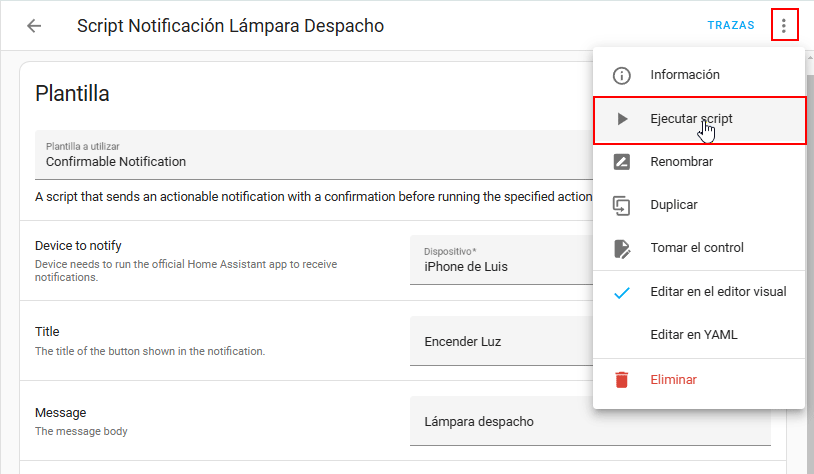The width and height of the screenshot is (814, 474).
Task: Select Renombrar menu entry
Action: point(681,162)
